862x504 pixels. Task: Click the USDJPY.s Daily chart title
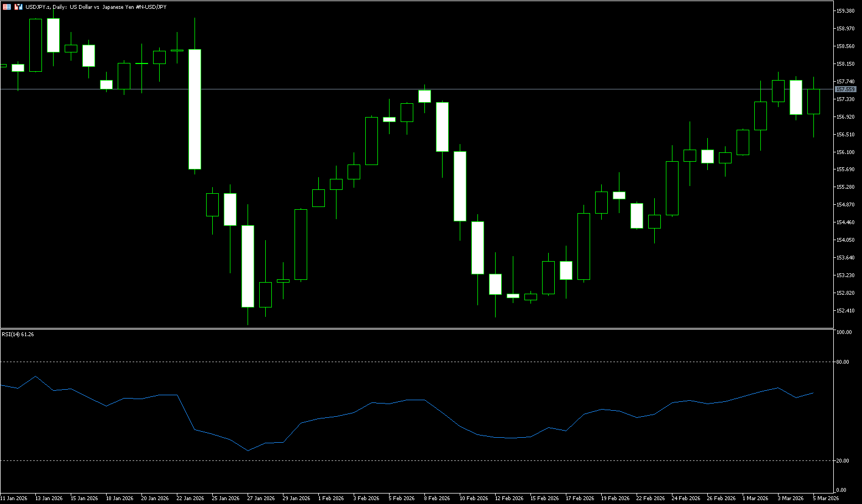point(95,7)
